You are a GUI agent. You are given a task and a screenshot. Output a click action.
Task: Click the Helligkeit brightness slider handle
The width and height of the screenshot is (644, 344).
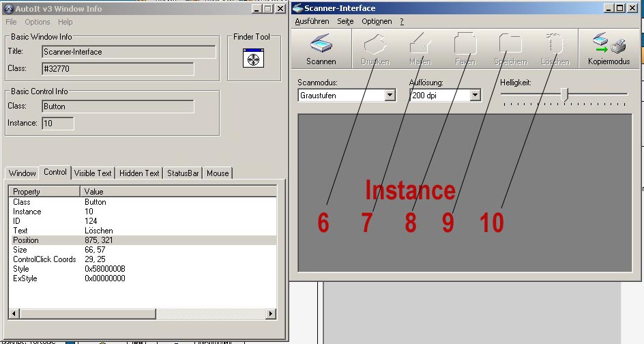(x=564, y=95)
